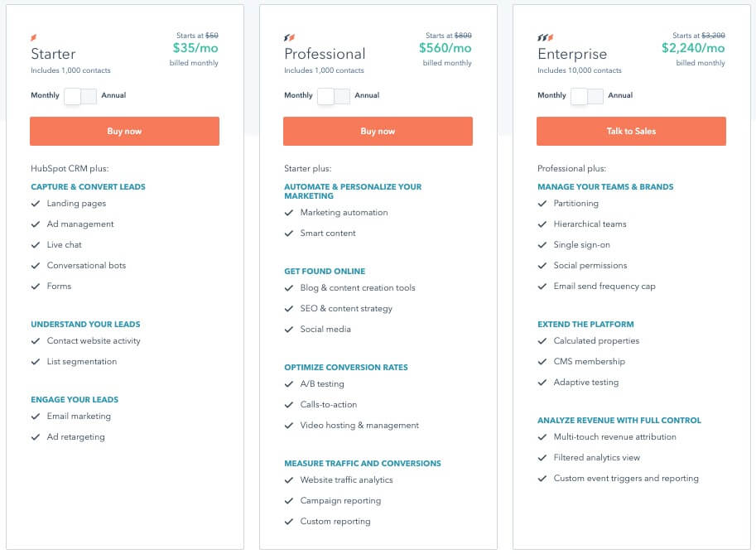Click the checkmark beside Single sign-on
Image resolution: width=756 pixels, height=554 pixels.
click(x=543, y=245)
